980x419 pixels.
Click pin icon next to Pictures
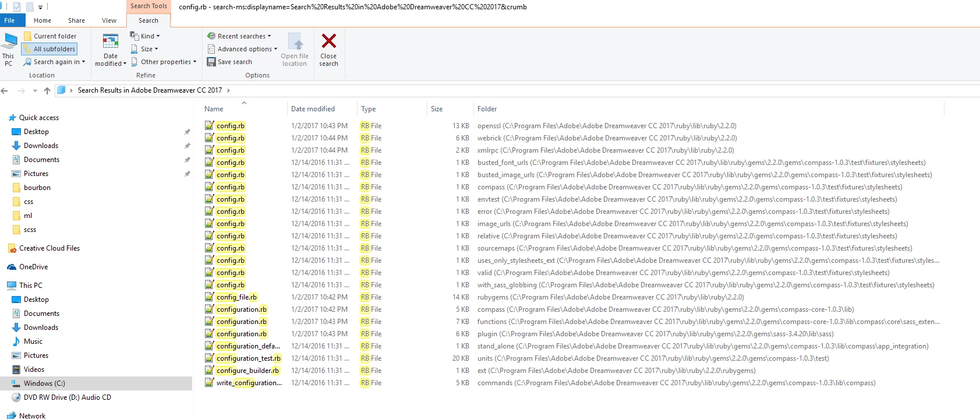coord(187,174)
